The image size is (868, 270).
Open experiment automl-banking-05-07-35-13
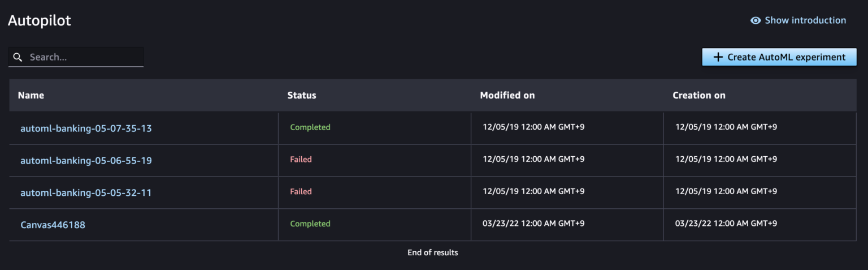click(86, 128)
